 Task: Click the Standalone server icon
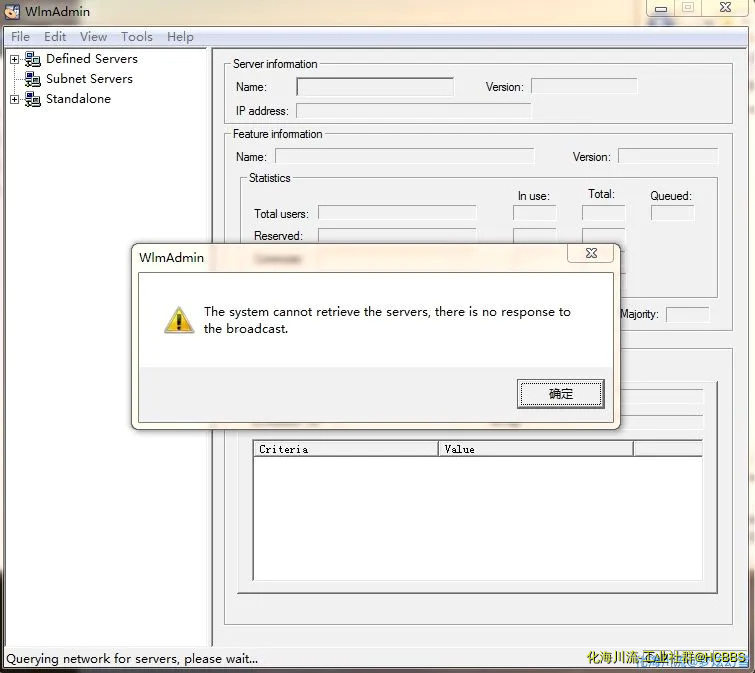tap(33, 99)
